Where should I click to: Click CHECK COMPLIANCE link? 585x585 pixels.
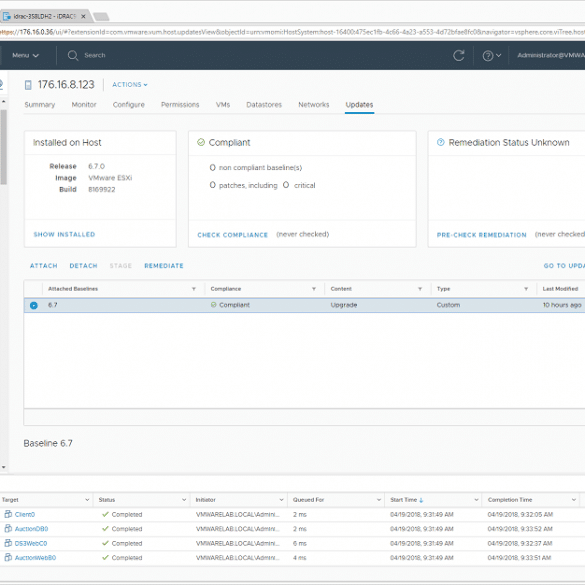[232, 235]
